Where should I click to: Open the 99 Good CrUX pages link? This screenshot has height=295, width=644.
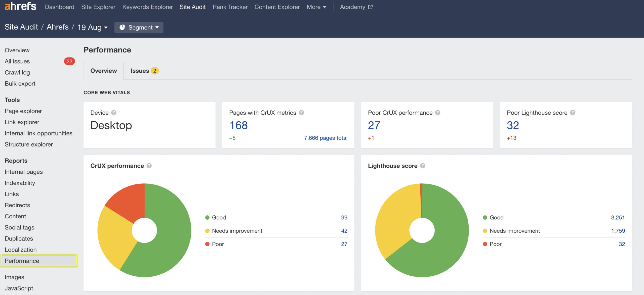[x=344, y=217]
